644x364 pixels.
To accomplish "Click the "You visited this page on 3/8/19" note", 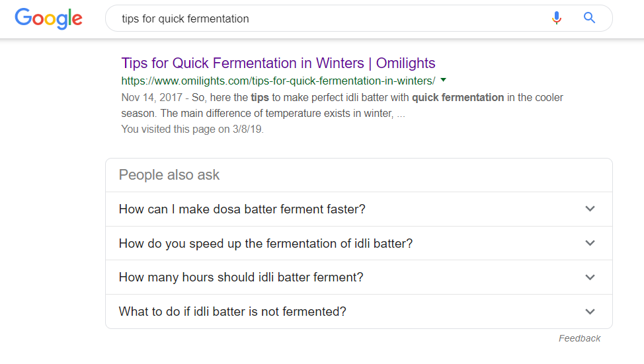I will click(x=192, y=129).
